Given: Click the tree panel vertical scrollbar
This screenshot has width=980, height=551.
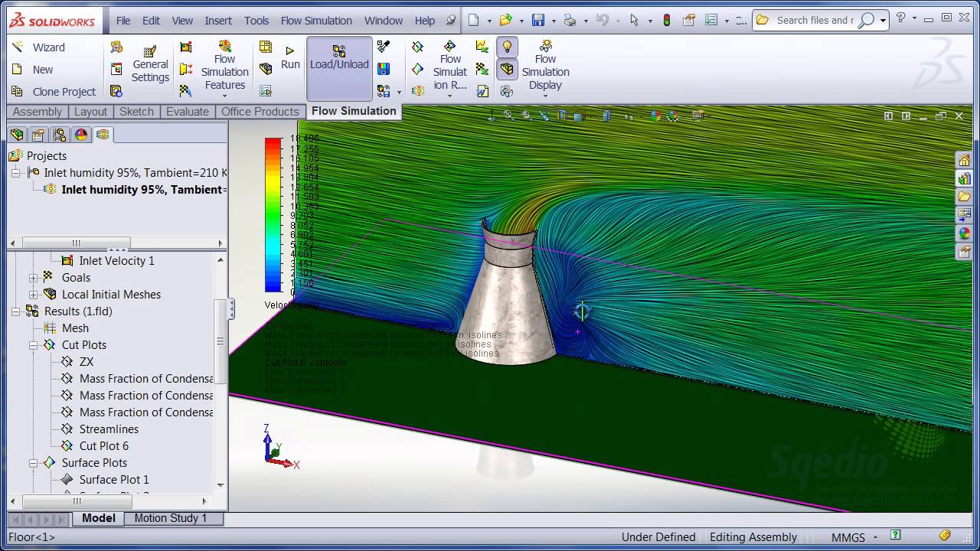Looking at the screenshot, I should 220,343.
